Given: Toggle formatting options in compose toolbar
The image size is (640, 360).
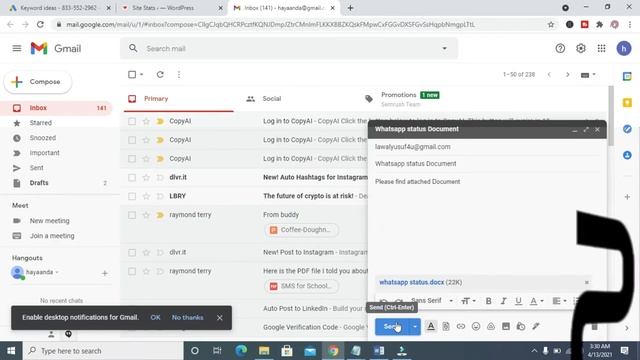Looking at the screenshot, I should (x=431, y=326).
